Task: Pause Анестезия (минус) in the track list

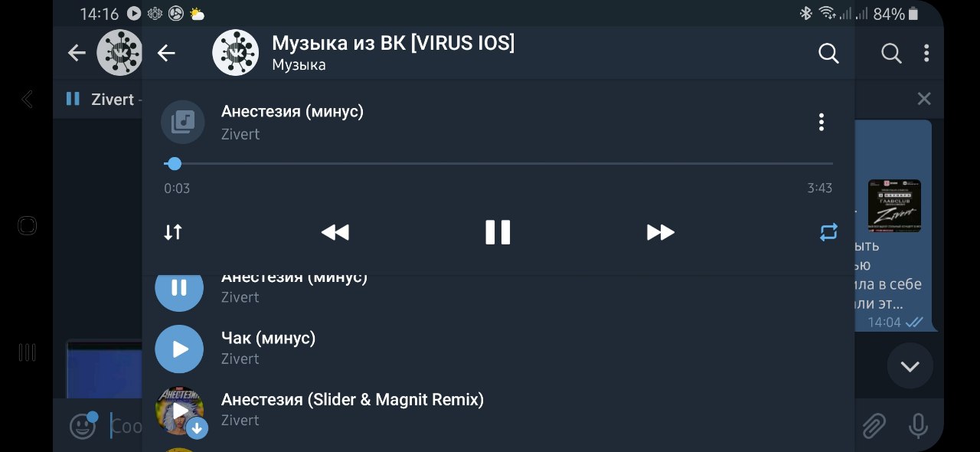Action: click(x=179, y=288)
